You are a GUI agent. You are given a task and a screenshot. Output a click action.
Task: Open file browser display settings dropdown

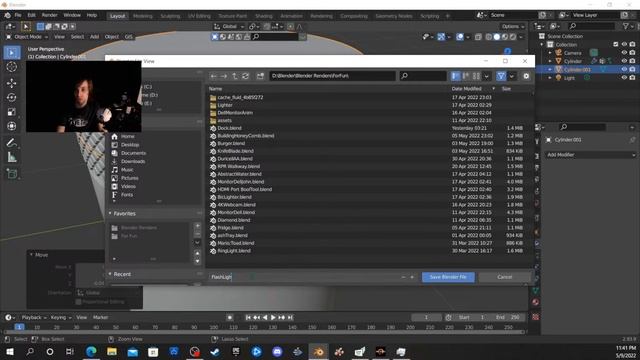[487, 76]
